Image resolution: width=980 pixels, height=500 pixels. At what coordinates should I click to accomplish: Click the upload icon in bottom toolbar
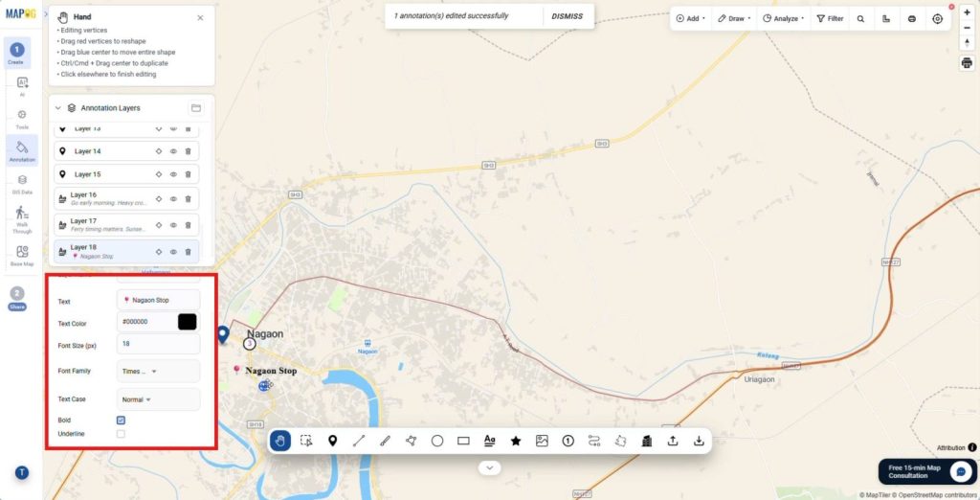673,442
